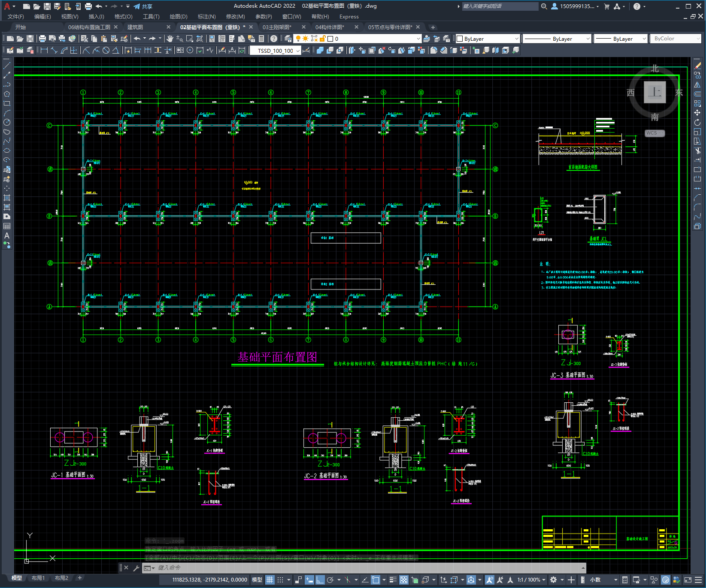This screenshot has height=588, width=706.
Task: Click the Plot print icon
Action: point(42,39)
